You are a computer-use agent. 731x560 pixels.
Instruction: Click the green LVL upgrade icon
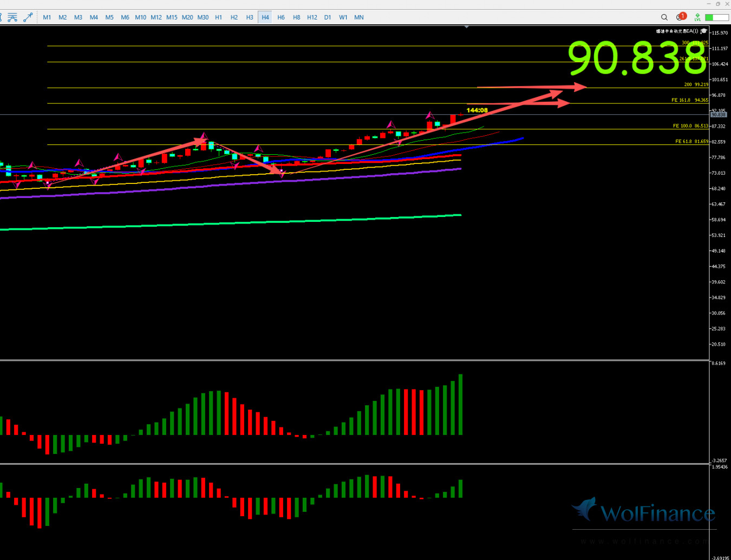coord(697,17)
